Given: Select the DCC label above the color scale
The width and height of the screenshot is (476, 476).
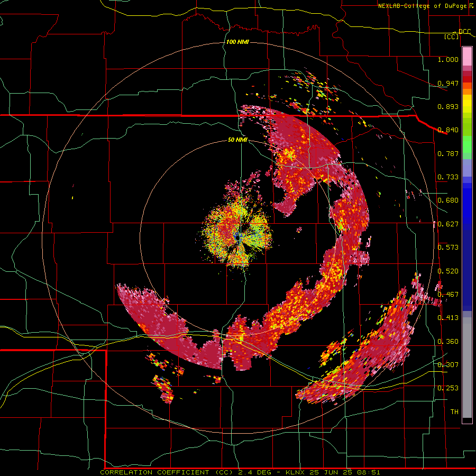Looking at the screenshot, I should click(464, 32).
